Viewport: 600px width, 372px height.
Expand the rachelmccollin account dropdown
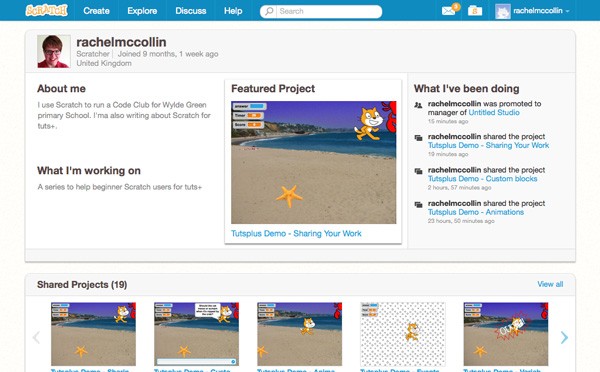(567, 11)
